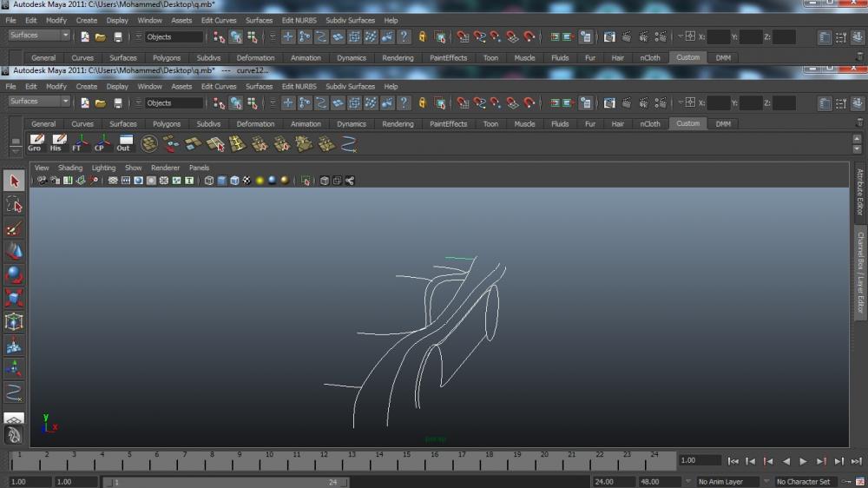
Task: Play animation backwards
Action: click(786, 461)
